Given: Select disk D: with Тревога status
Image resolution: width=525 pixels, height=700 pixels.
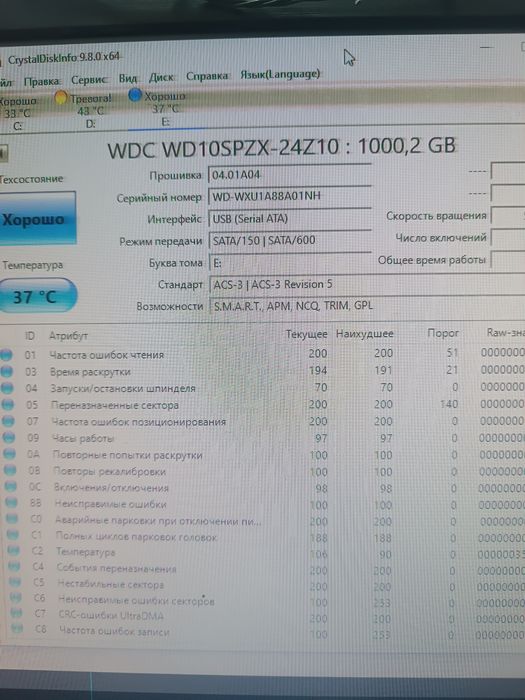Looking at the screenshot, I should coord(85,110).
